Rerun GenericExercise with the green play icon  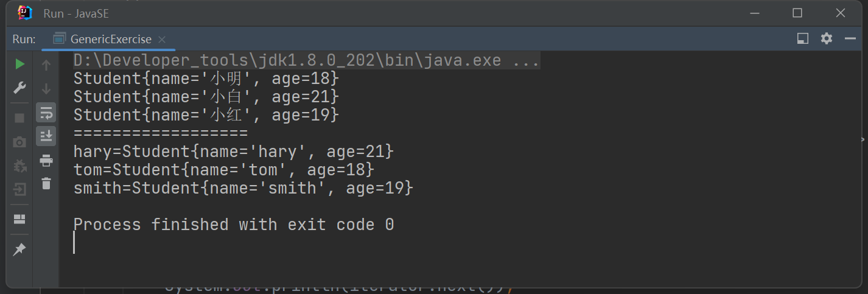tap(19, 64)
